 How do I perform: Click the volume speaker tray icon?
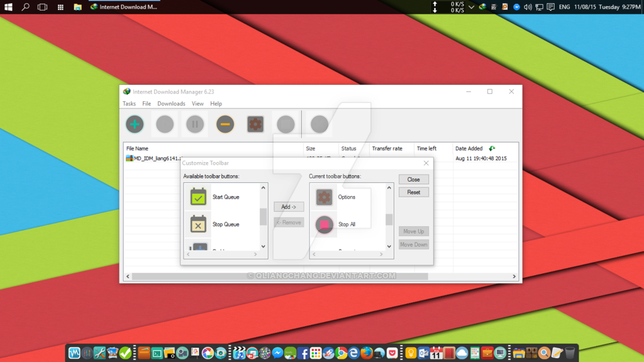pos(528,7)
